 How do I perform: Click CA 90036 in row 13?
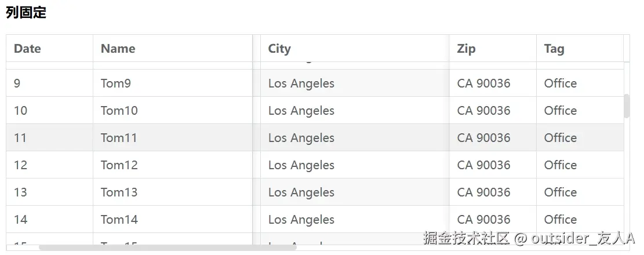click(483, 192)
